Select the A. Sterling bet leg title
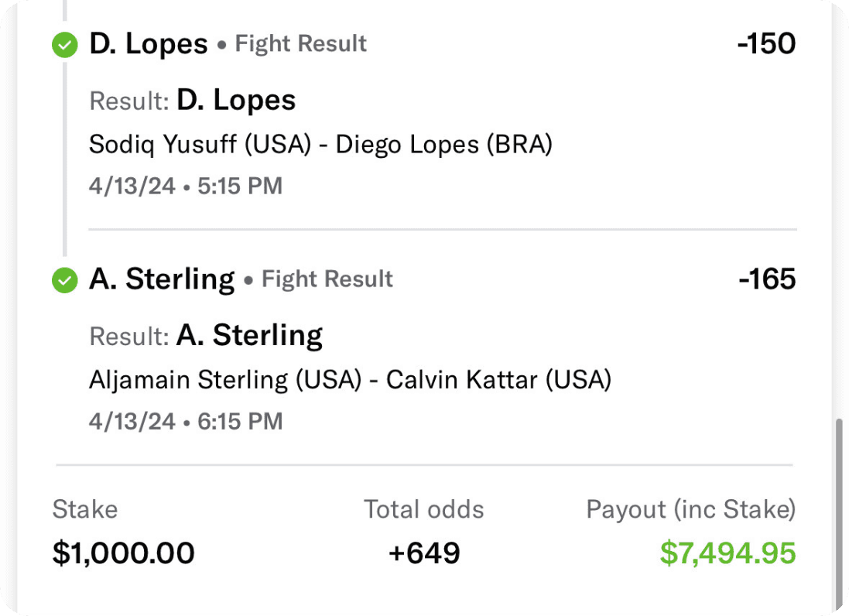The width and height of the screenshot is (849, 616). (x=162, y=279)
